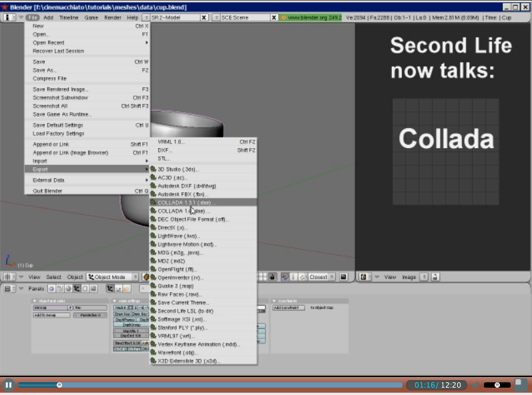Open the image editor Image menu

[x=409, y=277]
